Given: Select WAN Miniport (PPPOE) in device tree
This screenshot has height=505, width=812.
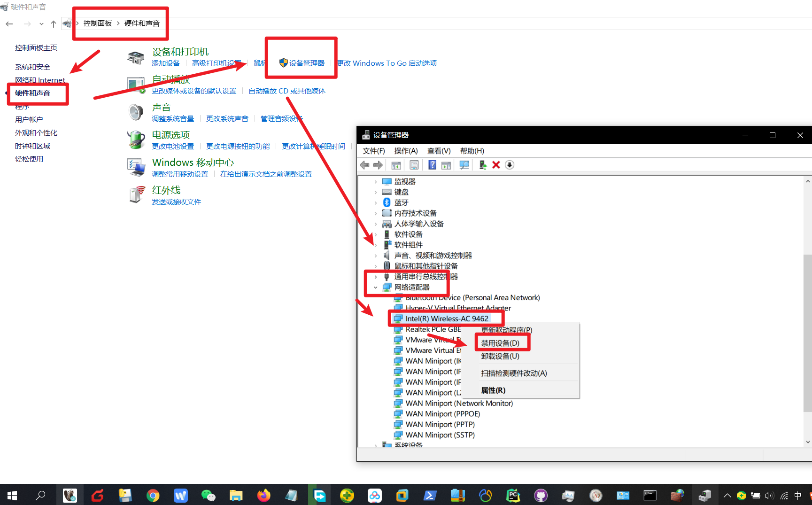Looking at the screenshot, I should tap(443, 414).
